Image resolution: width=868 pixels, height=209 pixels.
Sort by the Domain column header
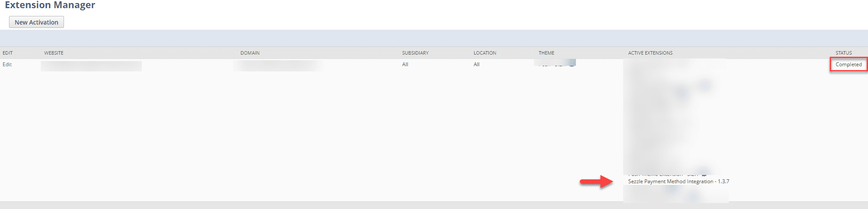pos(250,53)
